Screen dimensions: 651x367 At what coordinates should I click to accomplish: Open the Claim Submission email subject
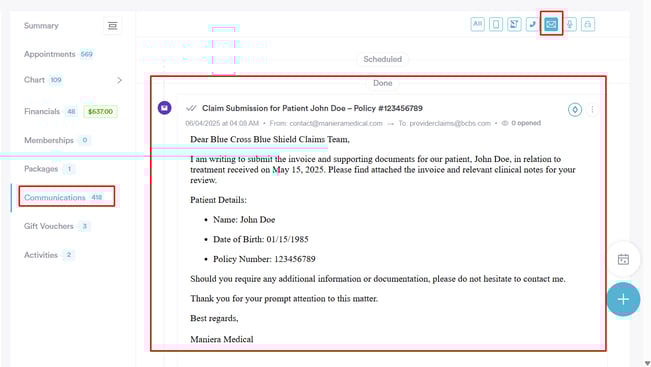point(312,108)
